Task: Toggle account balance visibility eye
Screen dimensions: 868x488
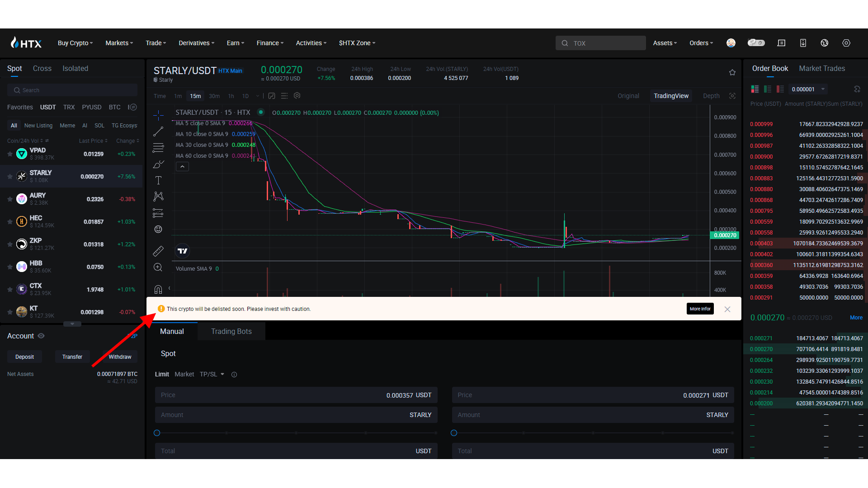Action: tap(41, 336)
